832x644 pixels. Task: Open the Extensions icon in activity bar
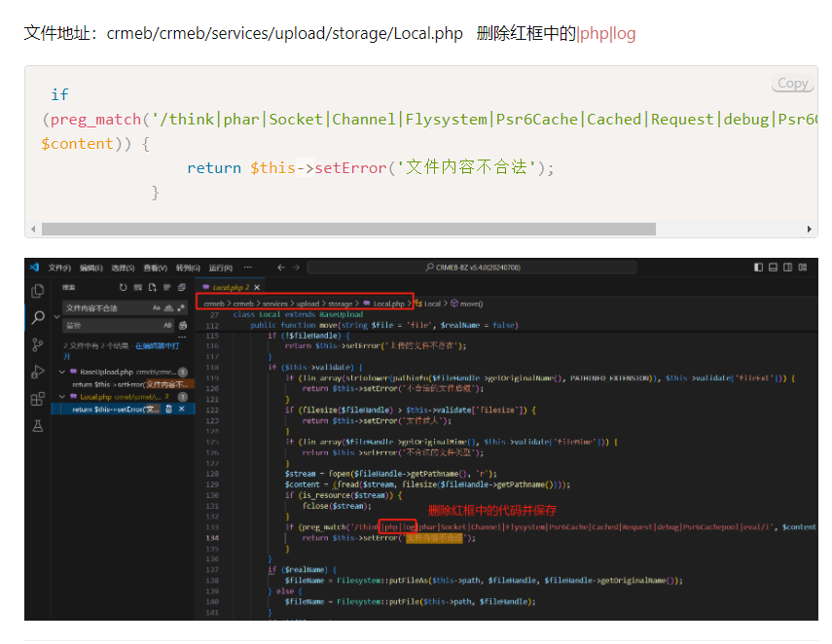38,399
